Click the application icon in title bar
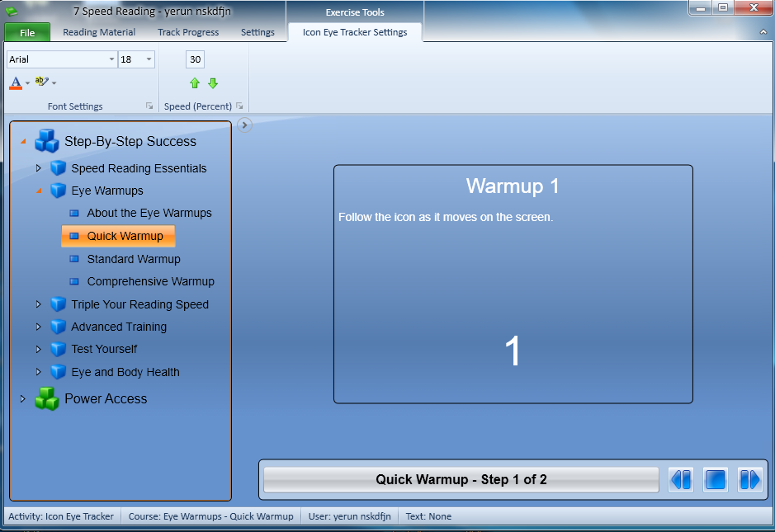 [12, 12]
